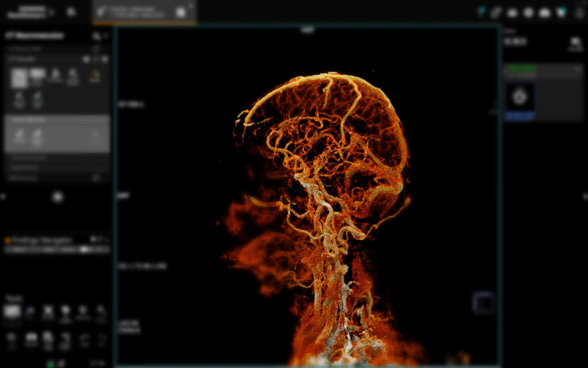Image resolution: width=588 pixels, height=368 pixels.
Task: Open the search magnifier in the top bar
Action: point(71,12)
